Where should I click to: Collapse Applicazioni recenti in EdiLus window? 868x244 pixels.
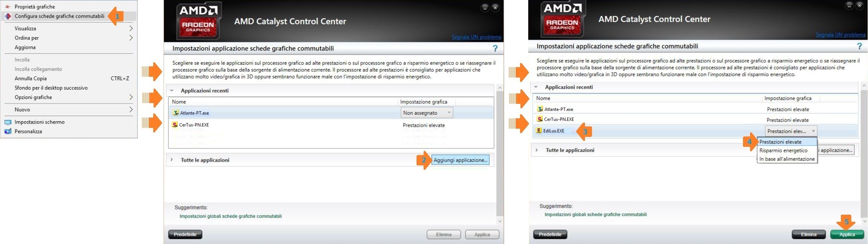pyautogui.click(x=536, y=87)
